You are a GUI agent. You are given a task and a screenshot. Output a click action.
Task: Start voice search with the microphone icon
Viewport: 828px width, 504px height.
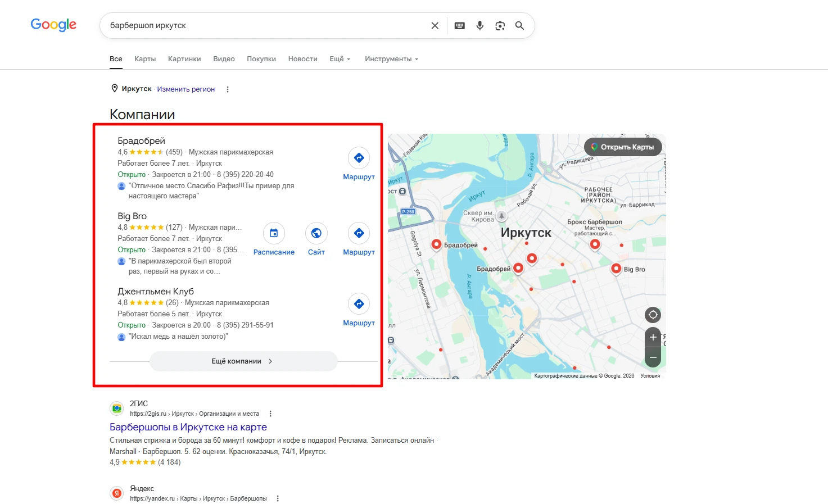tap(480, 26)
